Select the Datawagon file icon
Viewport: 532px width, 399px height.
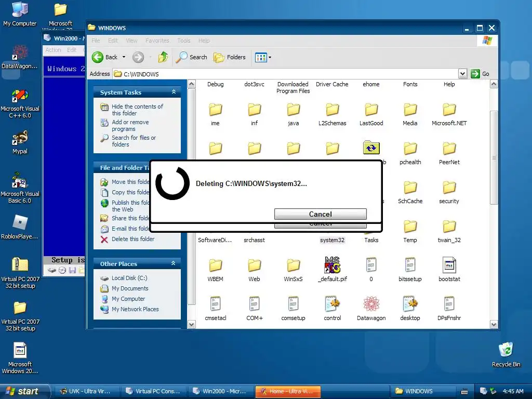tap(371, 304)
